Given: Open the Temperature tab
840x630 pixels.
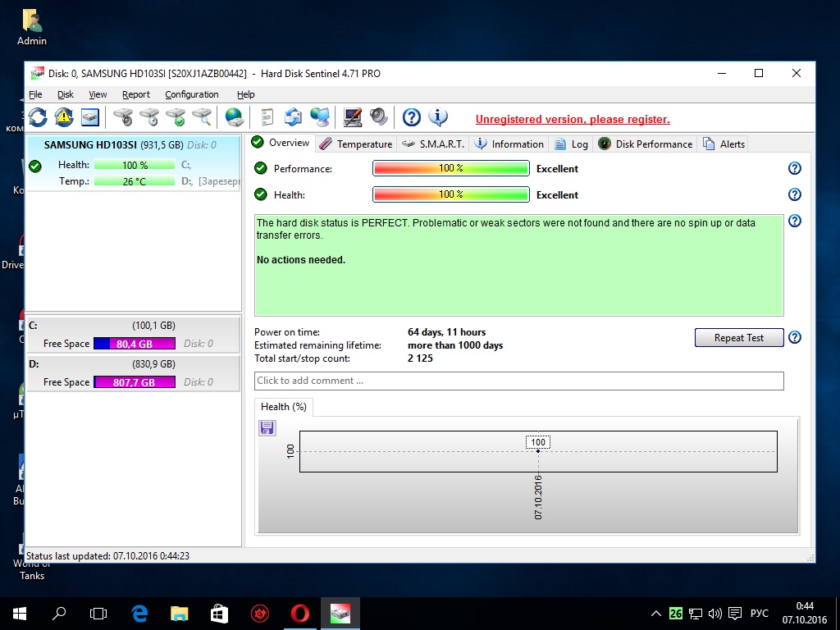Looking at the screenshot, I should (356, 144).
